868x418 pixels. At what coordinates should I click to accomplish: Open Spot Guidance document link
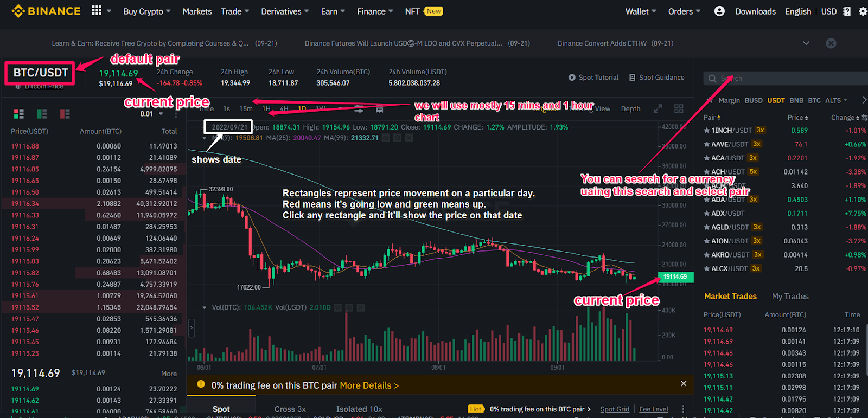[657, 78]
